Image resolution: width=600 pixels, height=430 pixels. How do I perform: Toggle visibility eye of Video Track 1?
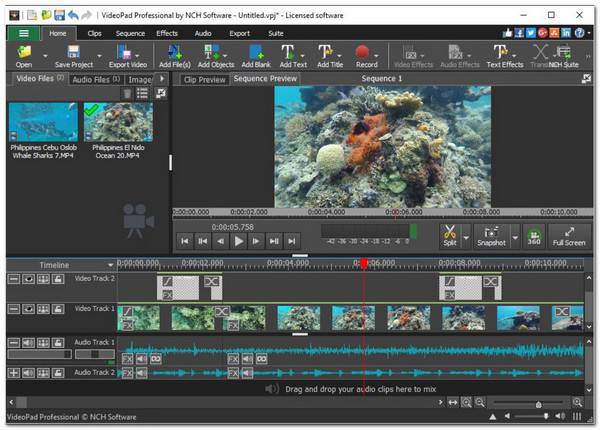click(28, 309)
